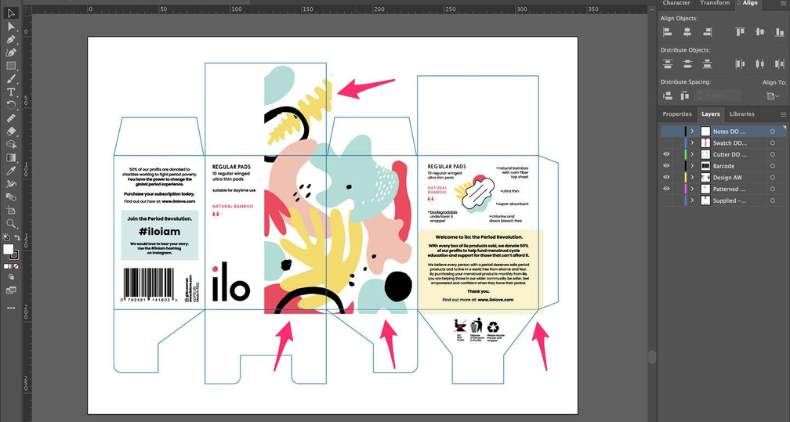Select the Direct Selection tool

coord(11,26)
